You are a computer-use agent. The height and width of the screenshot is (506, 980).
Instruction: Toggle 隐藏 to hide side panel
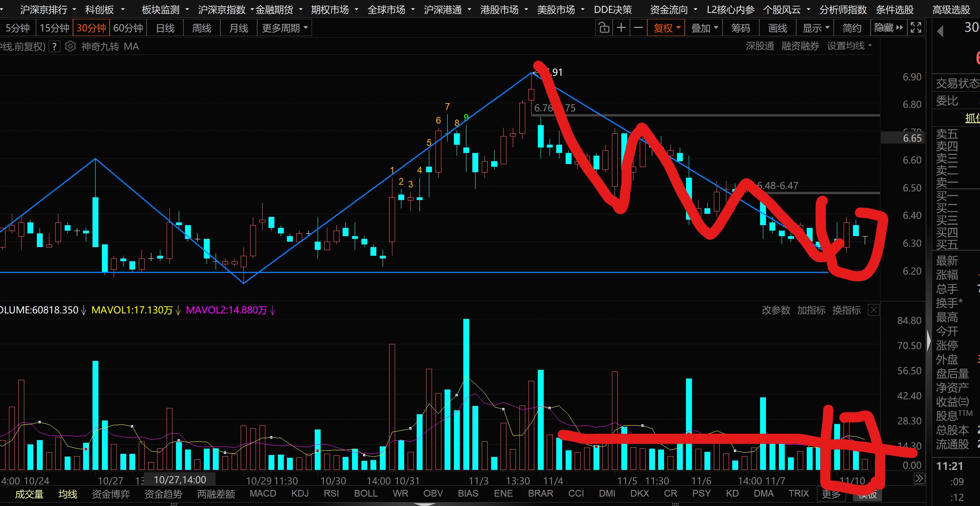point(888,28)
